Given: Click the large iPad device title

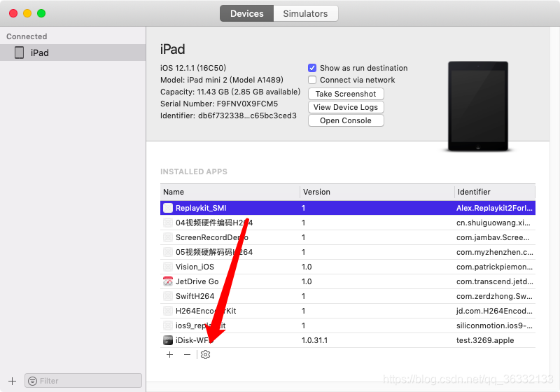Looking at the screenshot, I should (172, 49).
